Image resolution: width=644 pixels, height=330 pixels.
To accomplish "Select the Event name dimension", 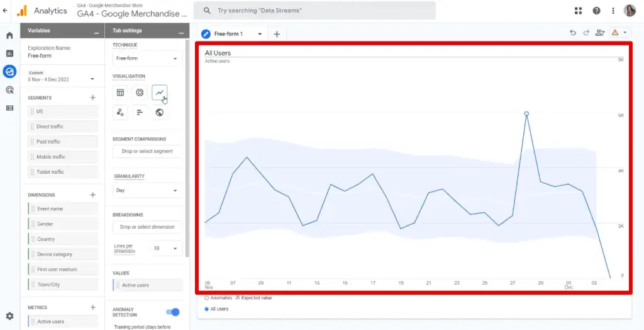I will [63, 209].
